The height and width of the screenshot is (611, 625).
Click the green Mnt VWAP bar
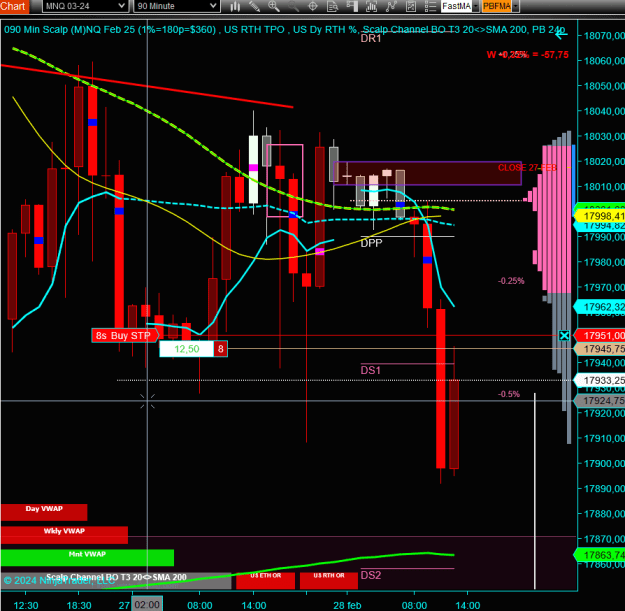coord(87,558)
